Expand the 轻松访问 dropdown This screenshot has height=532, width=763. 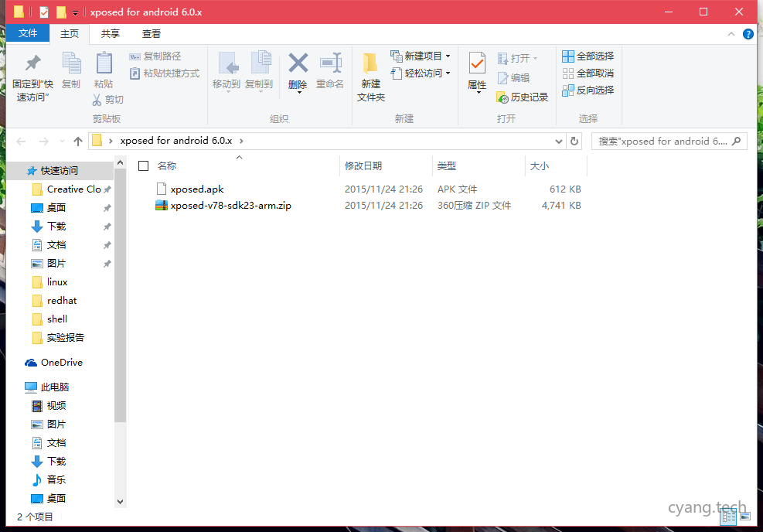point(446,74)
